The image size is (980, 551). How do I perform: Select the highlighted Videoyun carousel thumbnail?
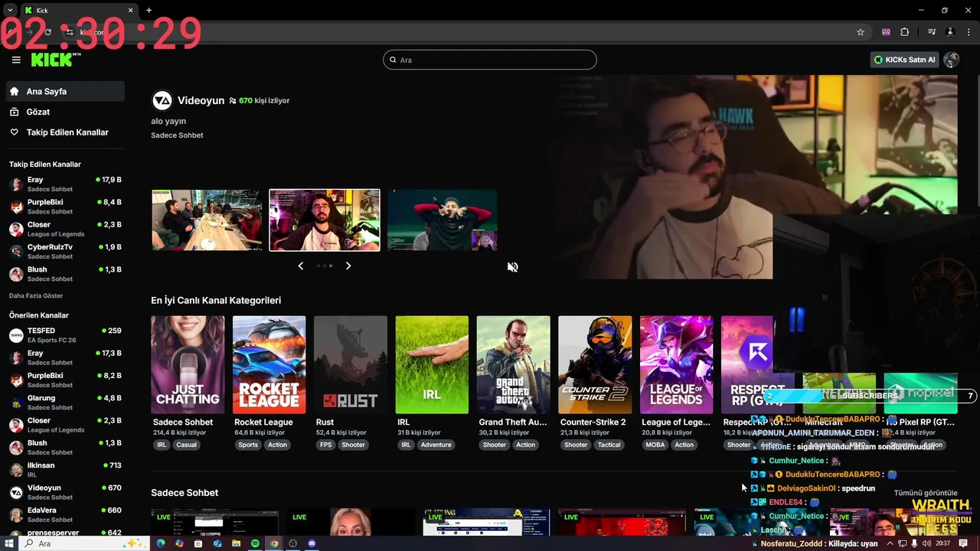[x=325, y=220]
